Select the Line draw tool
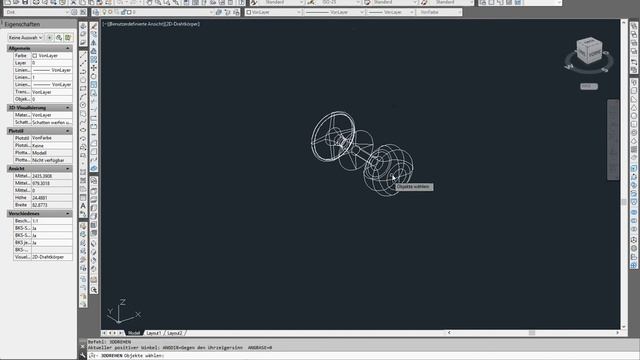Screen dimensions: 640x360 pyautogui.click(x=83, y=55)
